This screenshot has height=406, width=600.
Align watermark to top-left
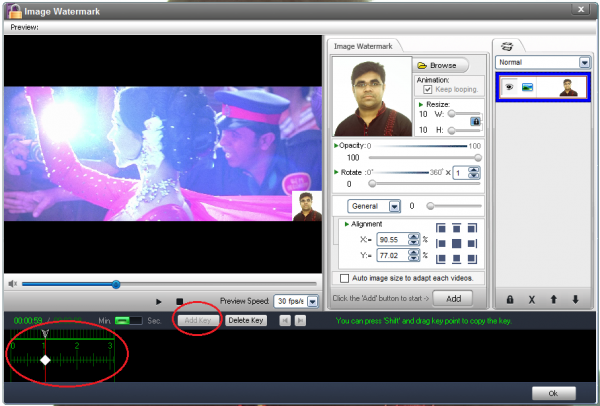(x=441, y=228)
